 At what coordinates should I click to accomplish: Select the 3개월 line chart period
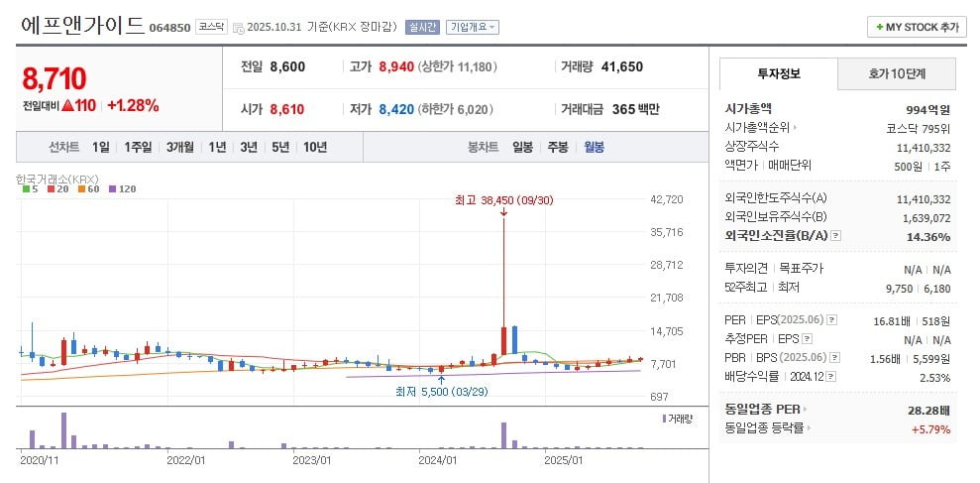(x=180, y=148)
